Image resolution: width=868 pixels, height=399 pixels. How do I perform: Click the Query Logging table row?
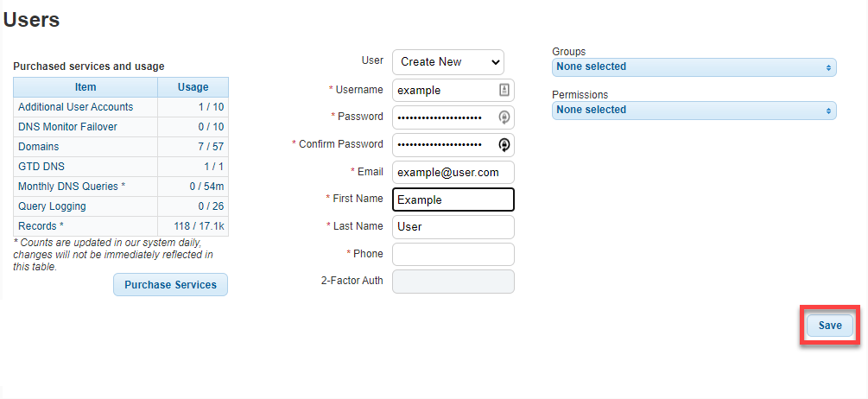click(121, 206)
